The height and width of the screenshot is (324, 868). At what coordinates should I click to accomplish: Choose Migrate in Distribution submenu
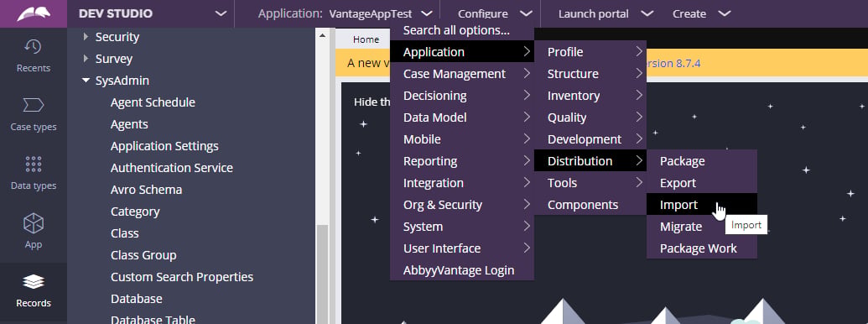coord(701,227)
